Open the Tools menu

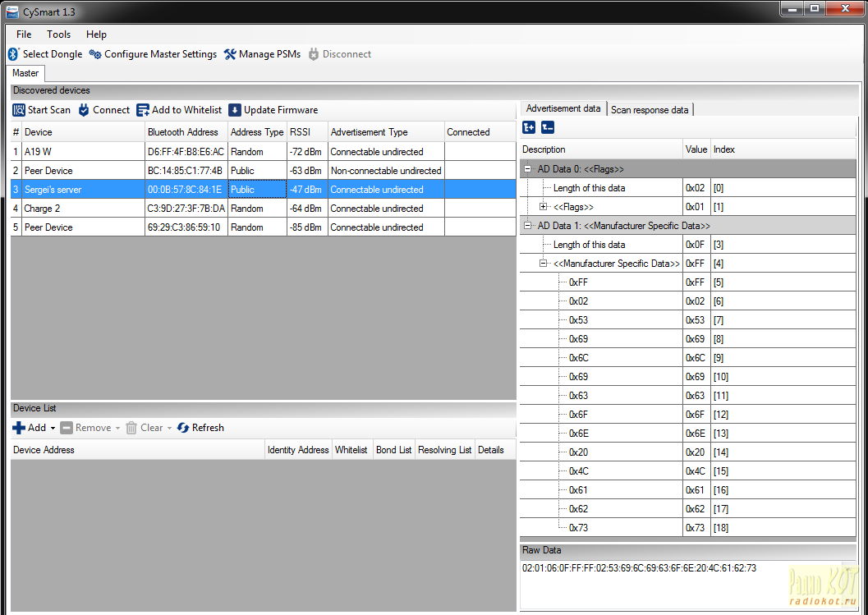tap(58, 34)
